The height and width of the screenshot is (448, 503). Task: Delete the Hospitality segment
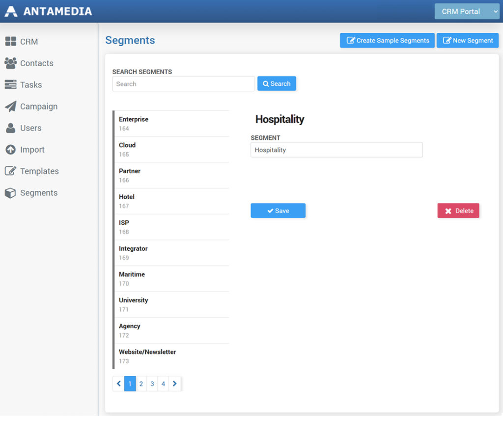[x=458, y=211]
